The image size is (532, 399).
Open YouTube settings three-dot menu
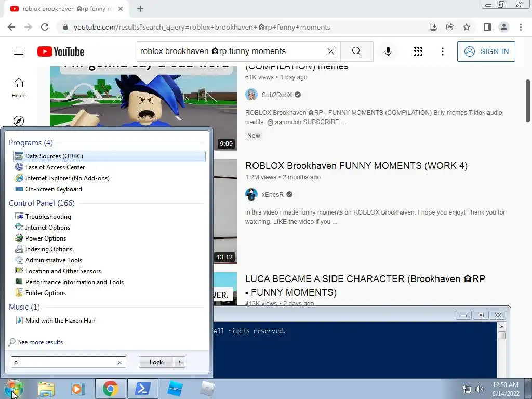click(443, 51)
